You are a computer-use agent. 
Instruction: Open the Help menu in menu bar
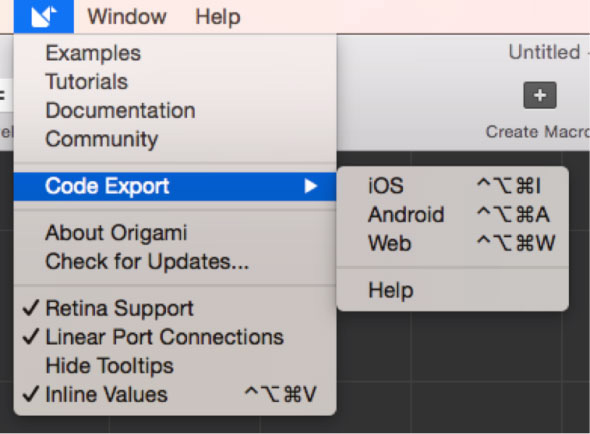(x=218, y=17)
